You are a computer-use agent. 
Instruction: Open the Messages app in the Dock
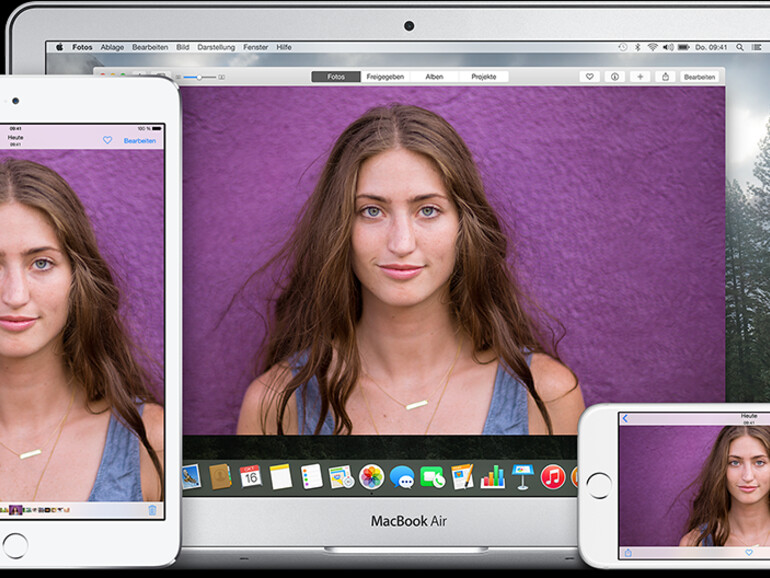tap(402, 477)
